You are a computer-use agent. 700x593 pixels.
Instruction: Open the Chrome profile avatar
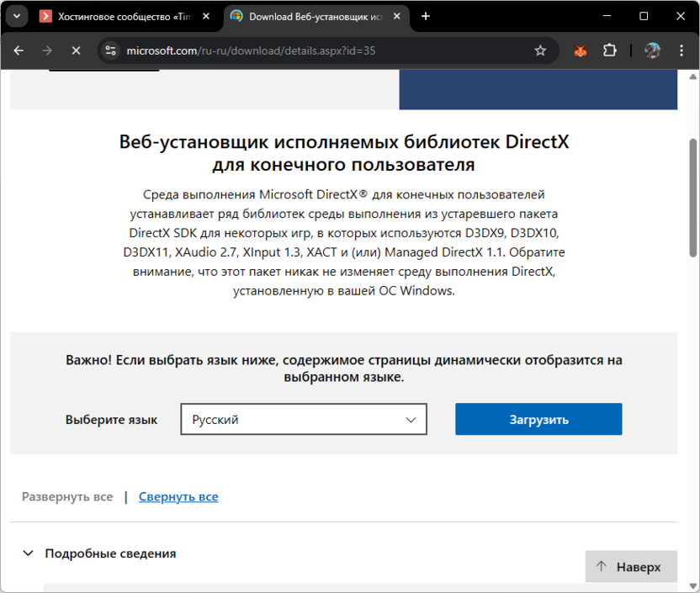[652, 50]
